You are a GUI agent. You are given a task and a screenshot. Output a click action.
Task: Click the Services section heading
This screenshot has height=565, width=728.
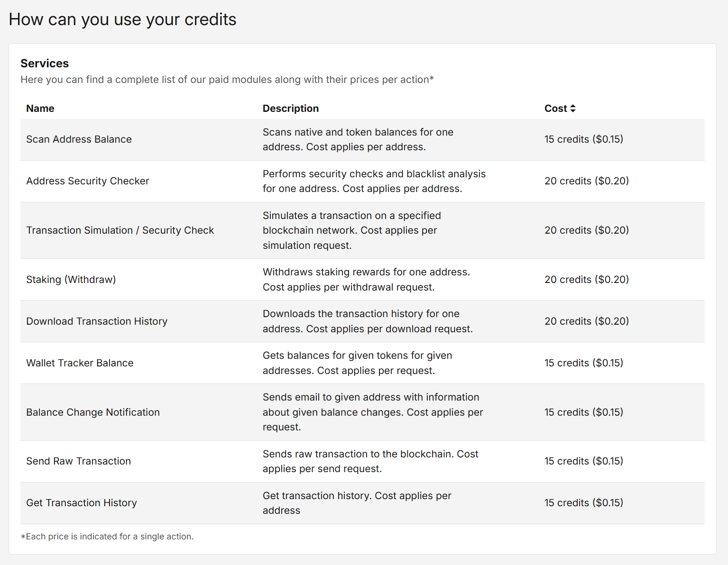(x=45, y=64)
